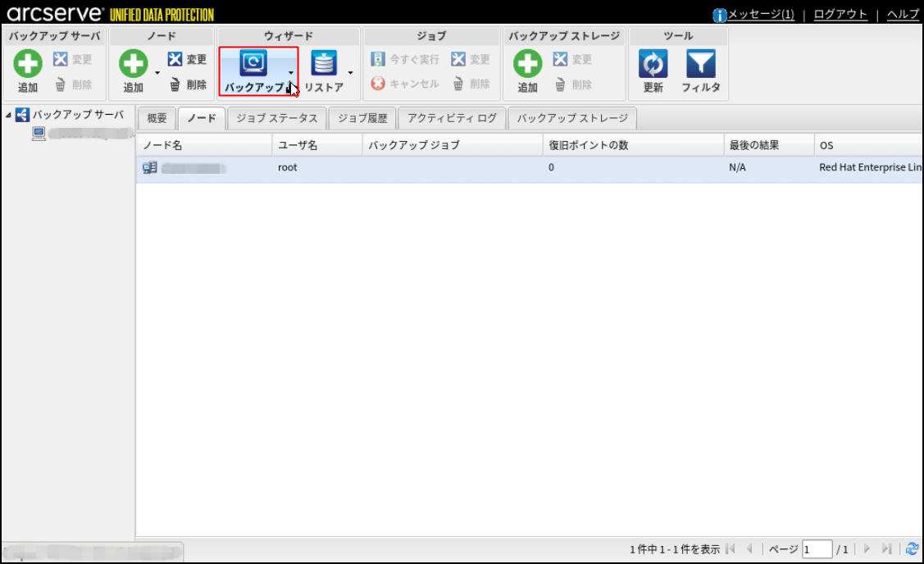
Task: Go to last page arrow
Action: pos(886,548)
